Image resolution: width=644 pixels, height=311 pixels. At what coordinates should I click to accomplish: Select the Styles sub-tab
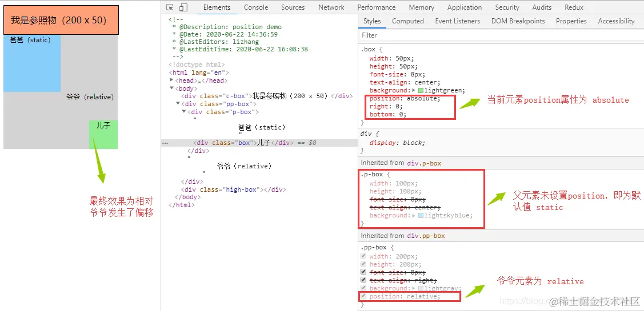pyautogui.click(x=372, y=21)
